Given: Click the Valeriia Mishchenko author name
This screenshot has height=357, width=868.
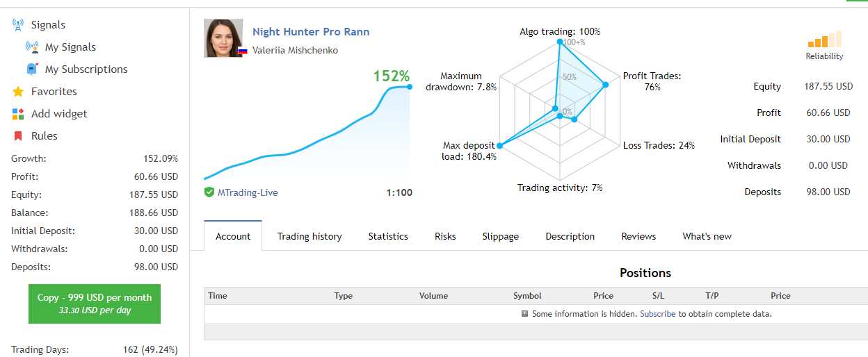Looking at the screenshot, I should pos(296,50).
